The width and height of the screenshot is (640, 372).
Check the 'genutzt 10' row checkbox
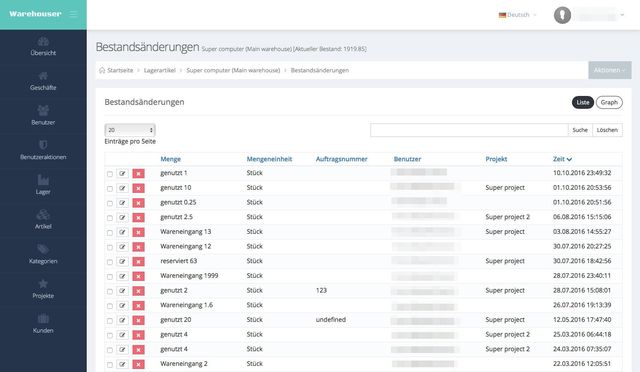(x=110, y=189)
